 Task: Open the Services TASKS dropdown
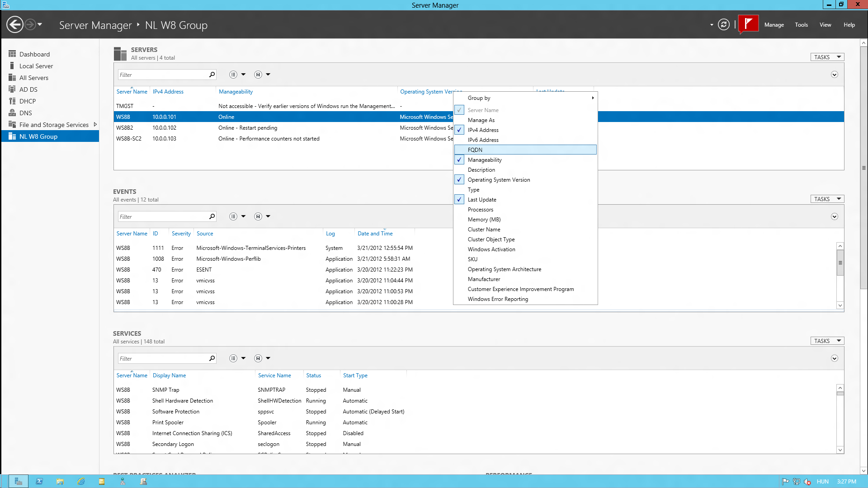tap(827, 341)
